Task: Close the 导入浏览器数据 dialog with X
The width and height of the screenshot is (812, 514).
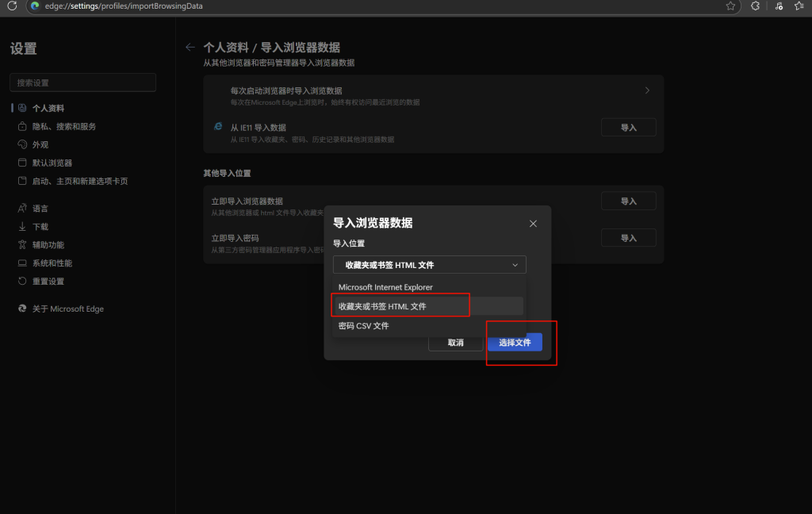Action: pos(533,224)
